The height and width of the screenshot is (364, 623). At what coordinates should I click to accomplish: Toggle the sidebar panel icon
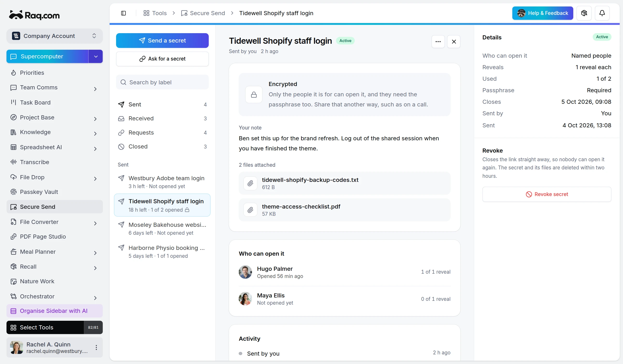[123, 13]
